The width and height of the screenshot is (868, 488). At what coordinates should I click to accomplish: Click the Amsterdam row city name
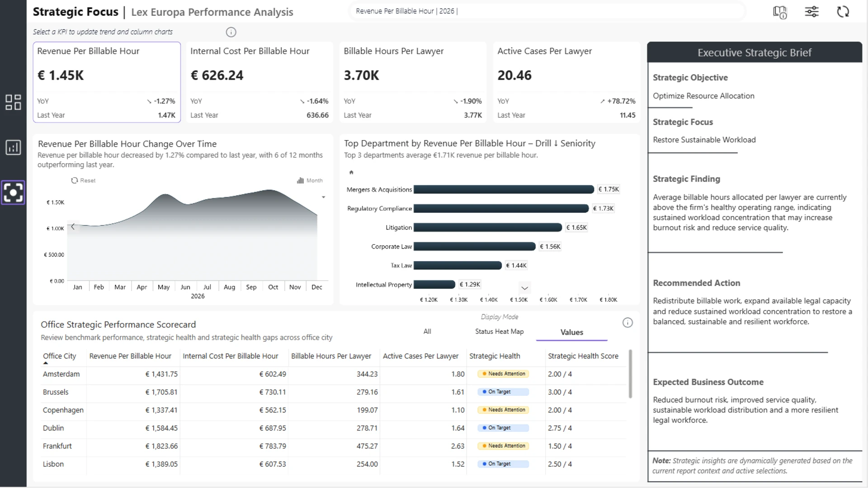tap(61, 374)
